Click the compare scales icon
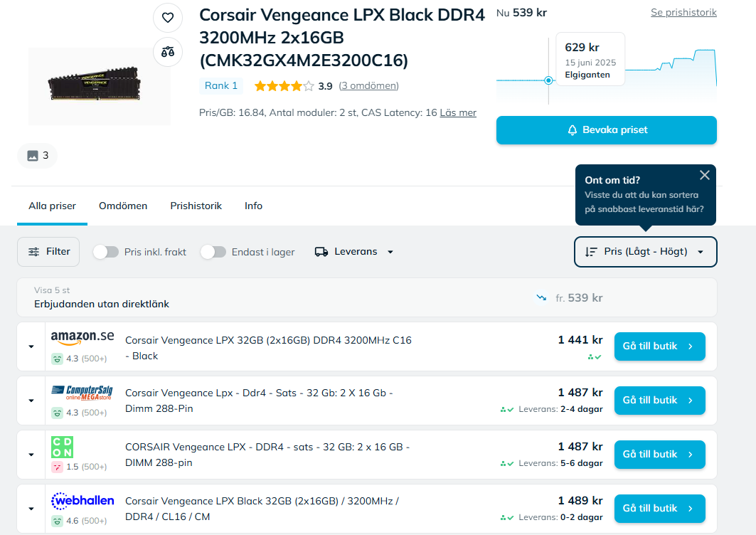756x535 pixels. (168, 51)
